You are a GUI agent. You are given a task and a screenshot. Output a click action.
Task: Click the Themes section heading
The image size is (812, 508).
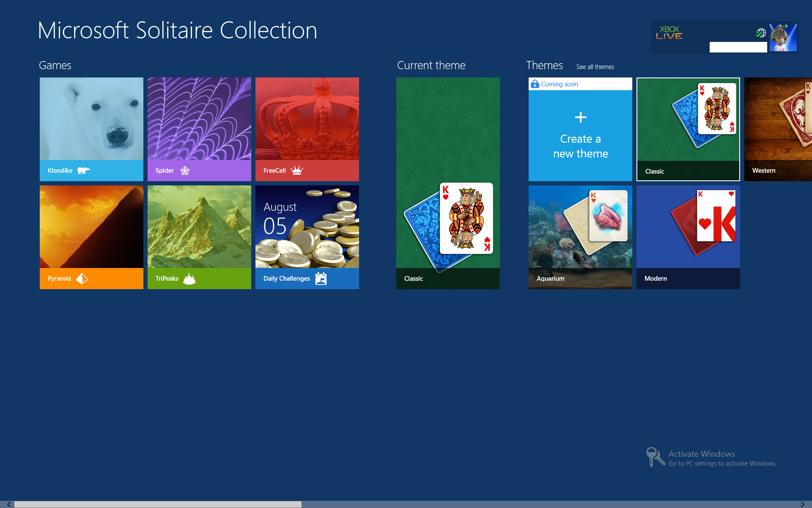point(544,65)
